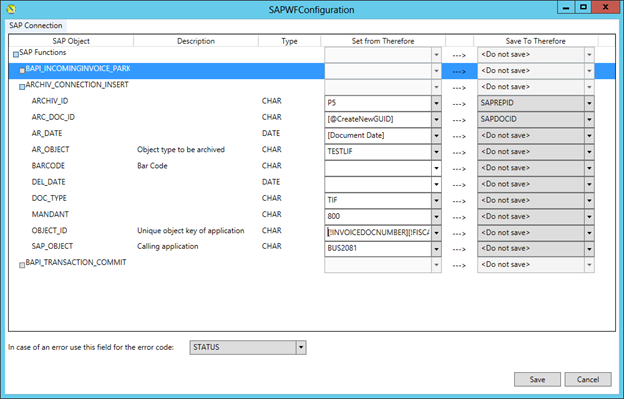Click the empty BARCODE input field
624x399 pixels.
pyautogui.click(x=378, y=168)
